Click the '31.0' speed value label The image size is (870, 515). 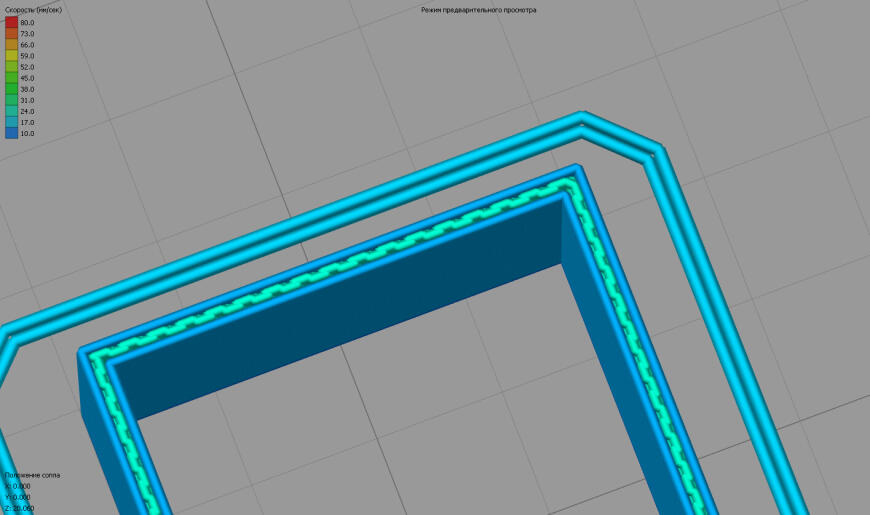27,100
